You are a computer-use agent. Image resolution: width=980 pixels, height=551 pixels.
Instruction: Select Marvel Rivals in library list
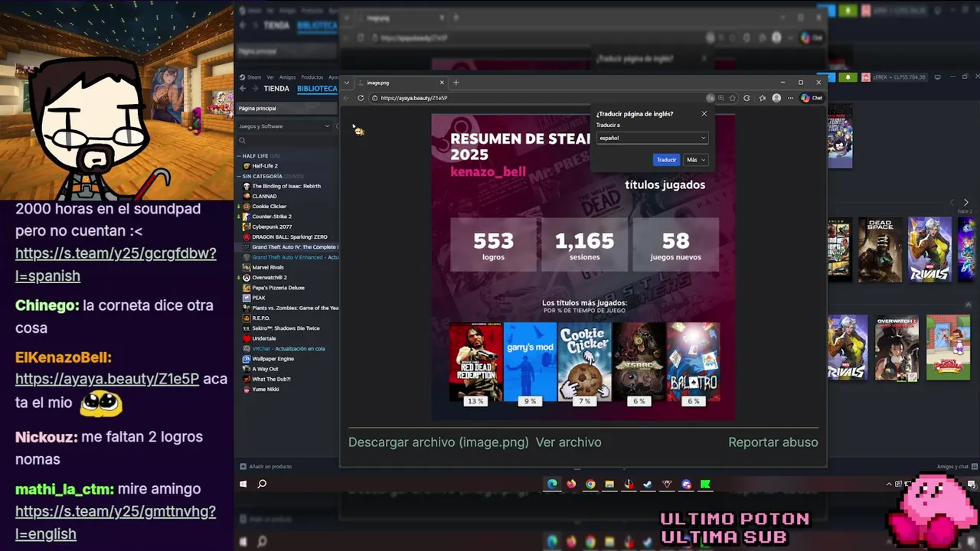[x=268, y=268]
